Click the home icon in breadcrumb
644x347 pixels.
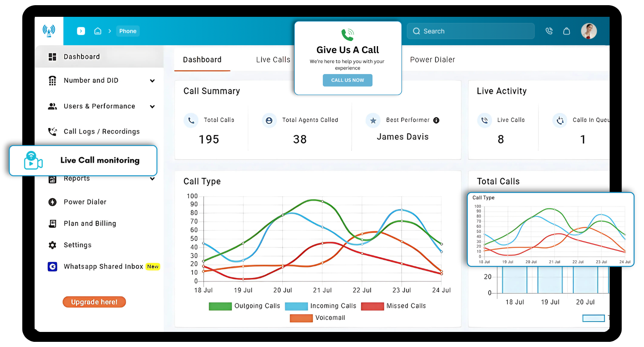(98, 31)
